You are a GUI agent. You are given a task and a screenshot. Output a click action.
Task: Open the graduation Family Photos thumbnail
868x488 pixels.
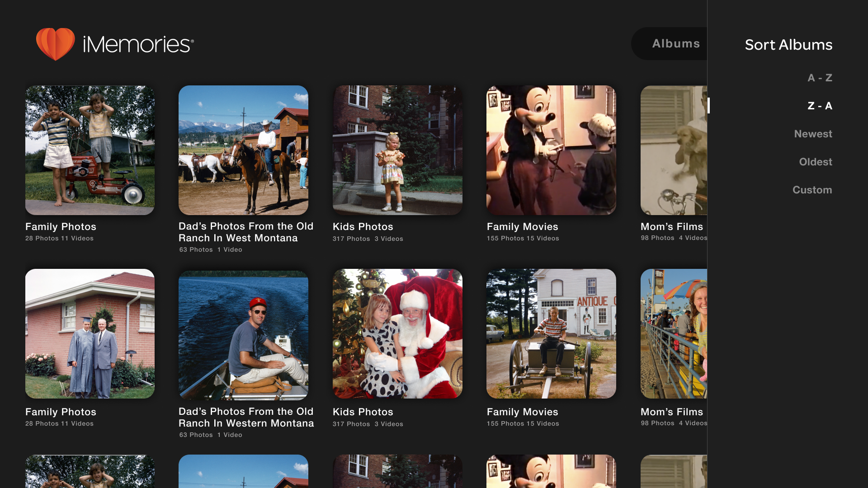(90, 334)
